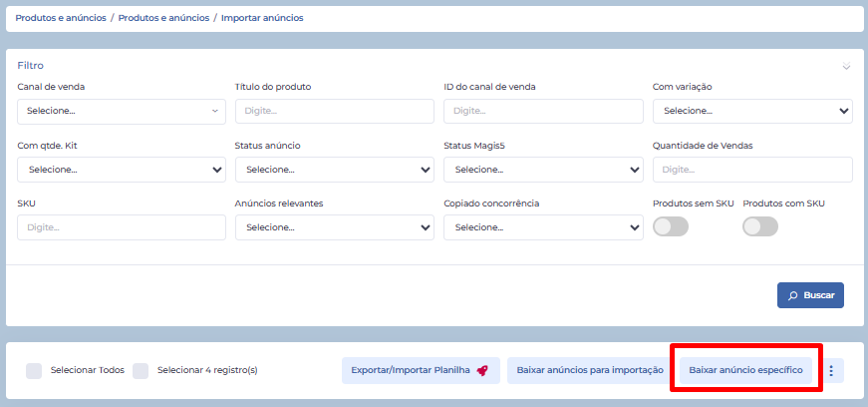
Task: Open the Canal de venda dropdown
Action: pyautogui.click(x=122, y=111)
